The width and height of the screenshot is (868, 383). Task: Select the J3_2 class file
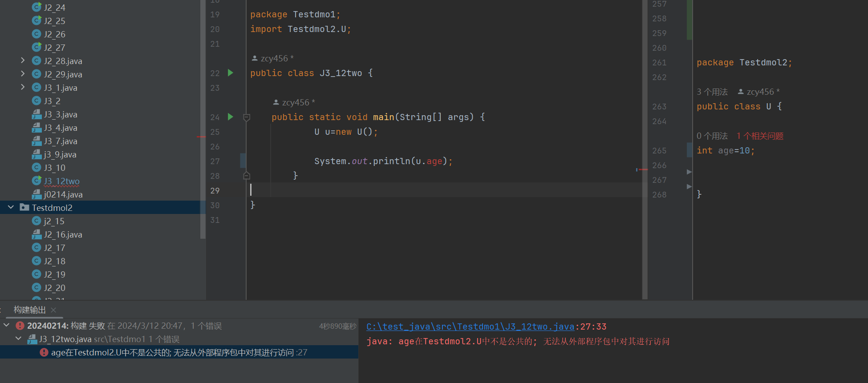[x=52, y=101]
